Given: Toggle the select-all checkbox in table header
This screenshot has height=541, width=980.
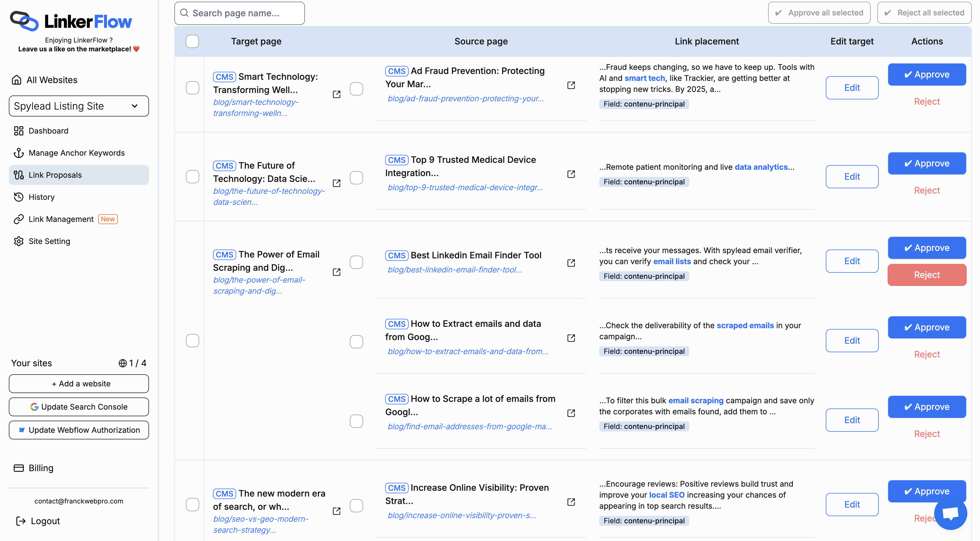Looking at the screenshot, I should tap(192, 41).
